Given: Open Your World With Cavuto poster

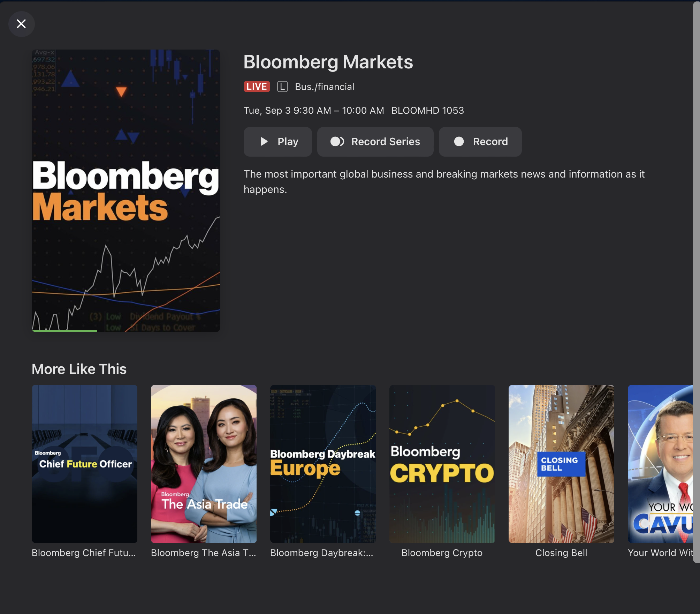Looking at the screenshot, I should click(x=660, y=464).
